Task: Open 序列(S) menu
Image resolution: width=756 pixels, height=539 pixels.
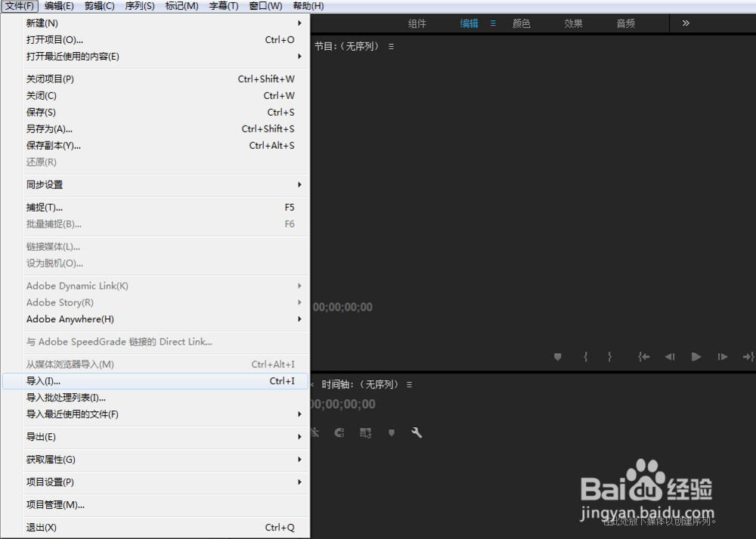Action: pos(140,6)
